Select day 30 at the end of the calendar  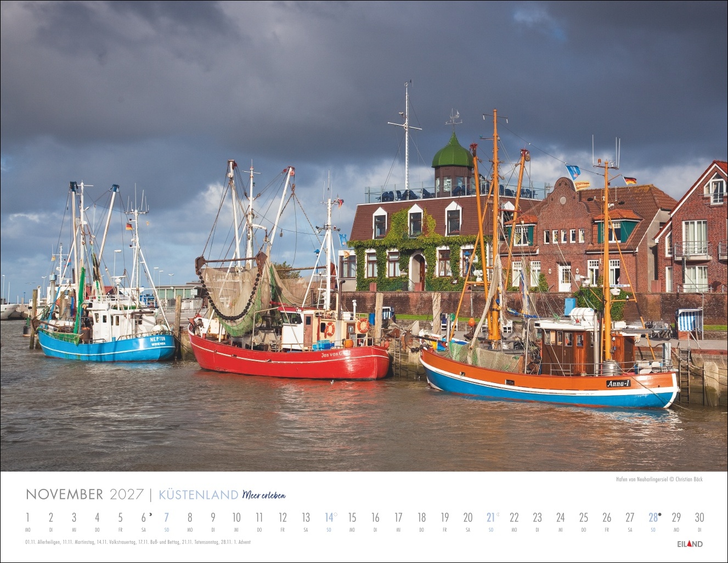699,517
